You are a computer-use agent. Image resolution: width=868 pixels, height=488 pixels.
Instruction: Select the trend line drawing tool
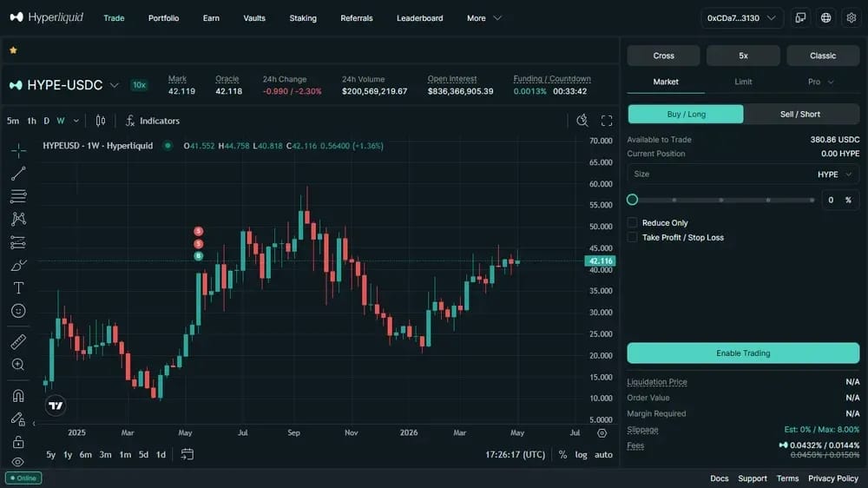tap(18, 174)
